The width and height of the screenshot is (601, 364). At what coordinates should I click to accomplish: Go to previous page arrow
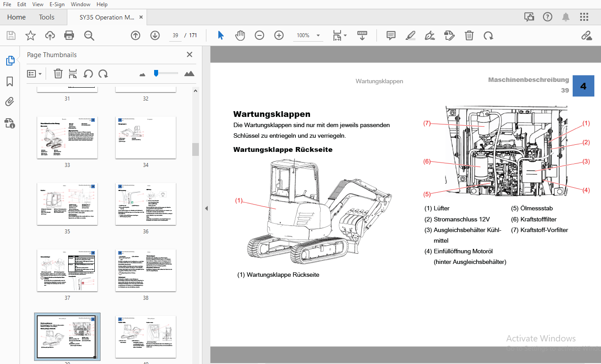click(x=136, y=35)
